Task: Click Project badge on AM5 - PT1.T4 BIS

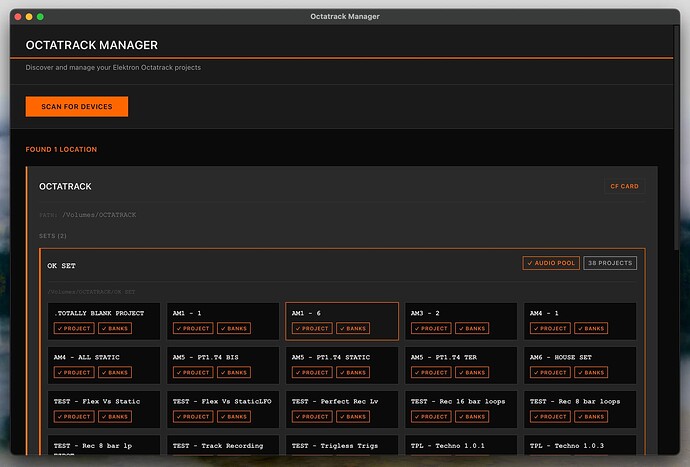Action: coord(192,372)
